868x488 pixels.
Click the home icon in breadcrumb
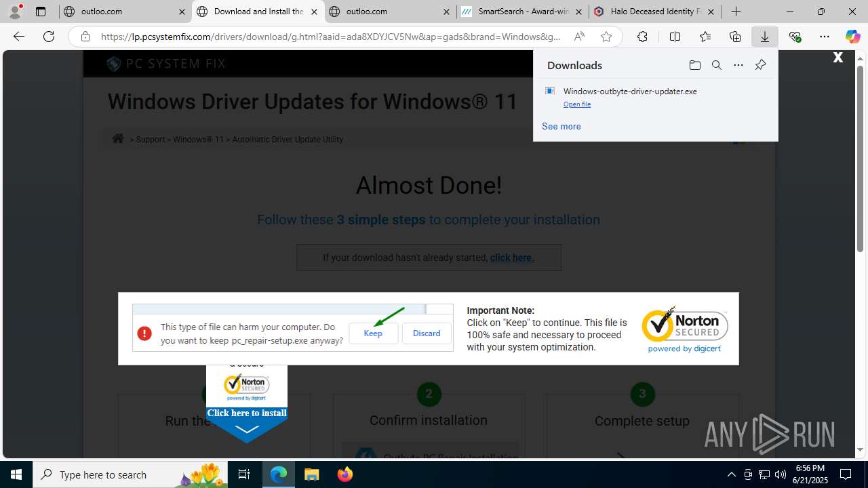[118, 138]
